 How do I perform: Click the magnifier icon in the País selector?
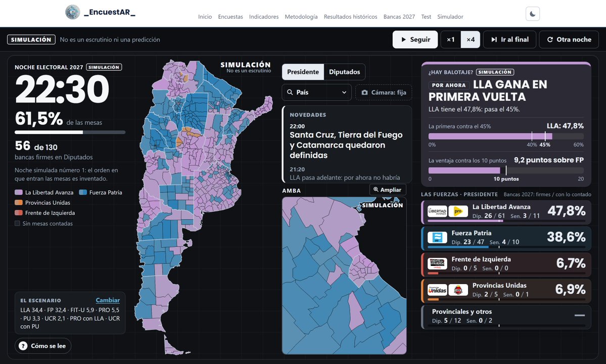point(290,93)
